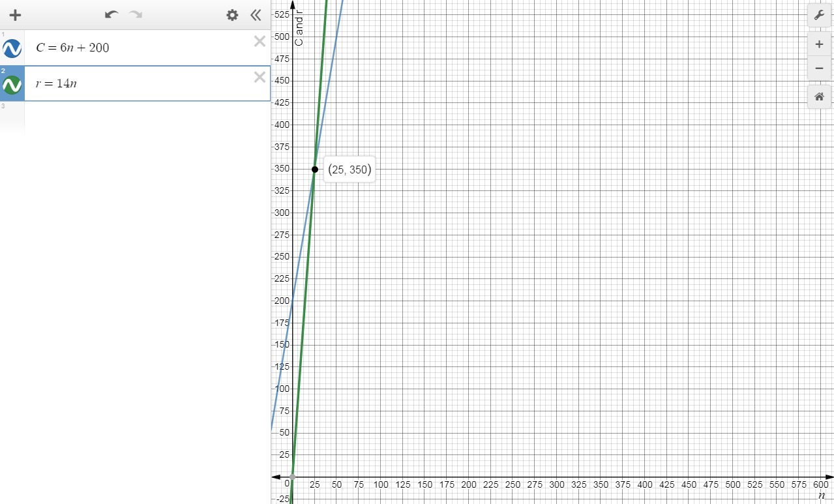Open the Add Item plus menu

point(15,15)
